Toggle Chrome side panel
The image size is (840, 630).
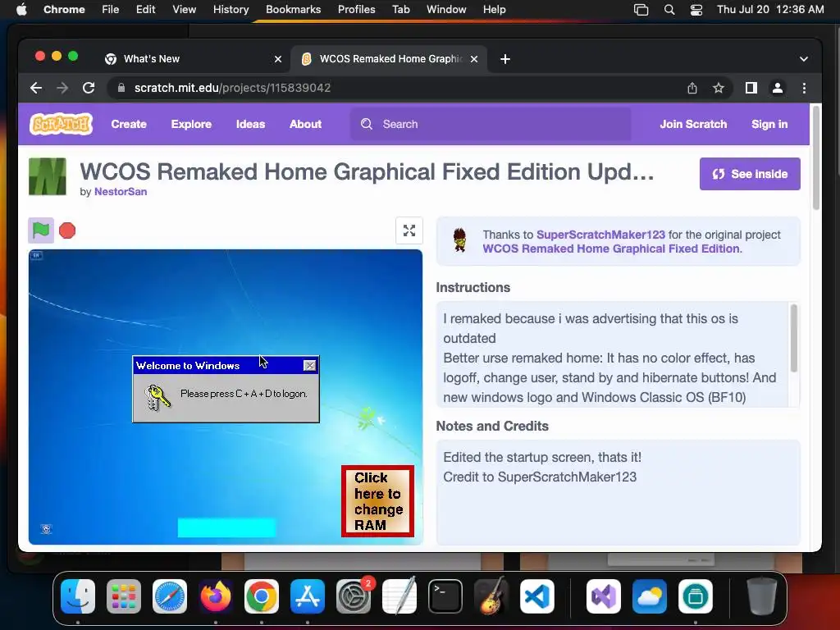click(x=751, y=88)
